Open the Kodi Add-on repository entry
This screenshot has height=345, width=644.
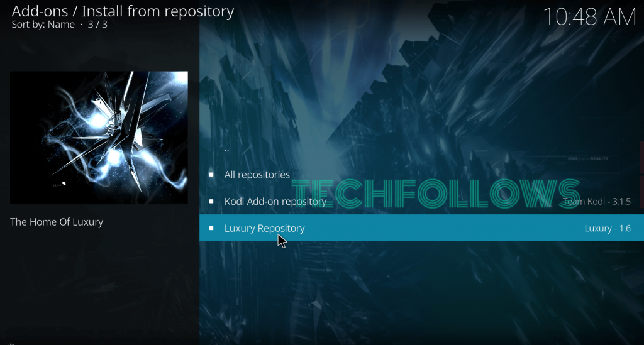[x=421, y=202]
